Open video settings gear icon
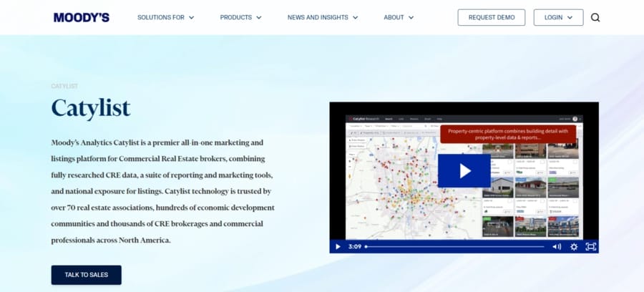Screen dimensions: 644x292 pos(574,247)
